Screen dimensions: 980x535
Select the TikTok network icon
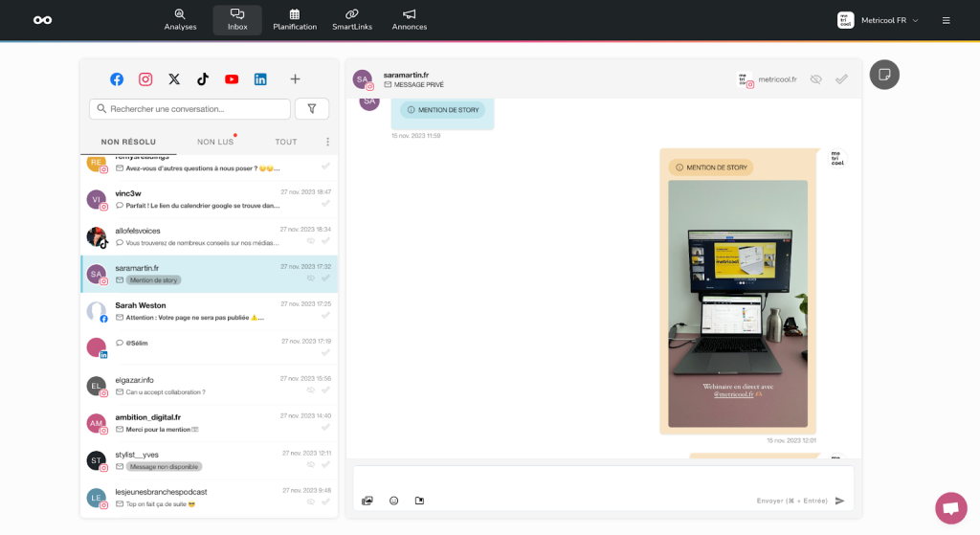203,79
